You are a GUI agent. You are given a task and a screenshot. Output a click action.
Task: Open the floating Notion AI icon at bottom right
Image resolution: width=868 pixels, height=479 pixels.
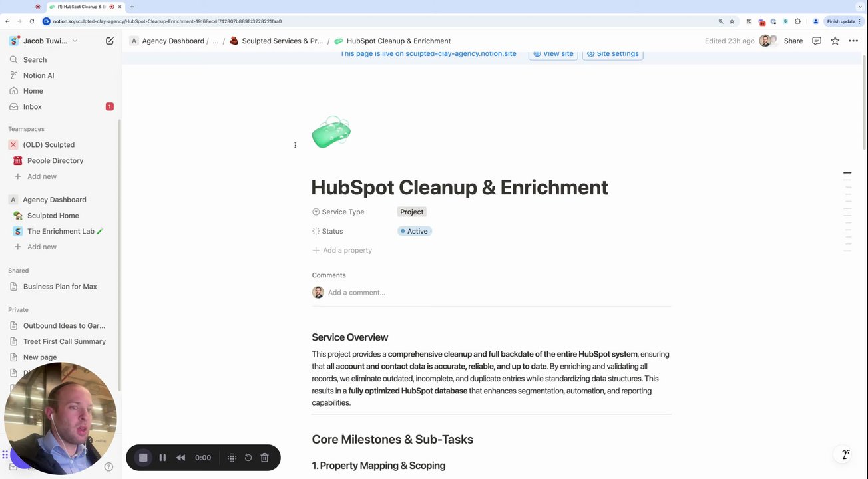tap(845, 454)
